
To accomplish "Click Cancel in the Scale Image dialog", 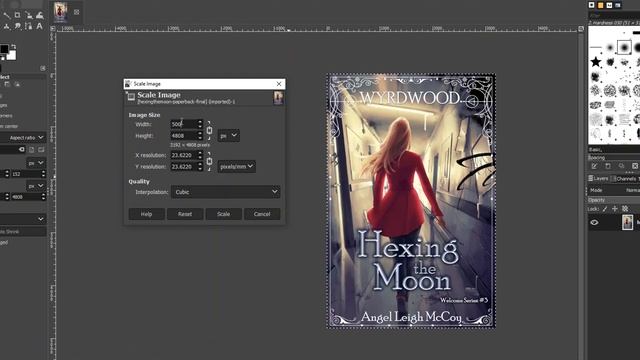I will pyautogui.click(x=262, y=214).
